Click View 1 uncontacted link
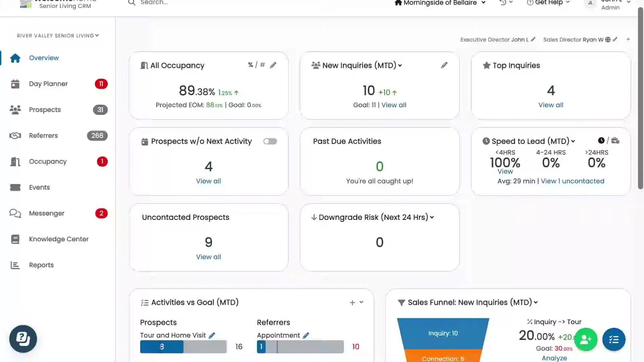Image resolution: width=644 pixels, height=362 pixels. pos(572,181)
